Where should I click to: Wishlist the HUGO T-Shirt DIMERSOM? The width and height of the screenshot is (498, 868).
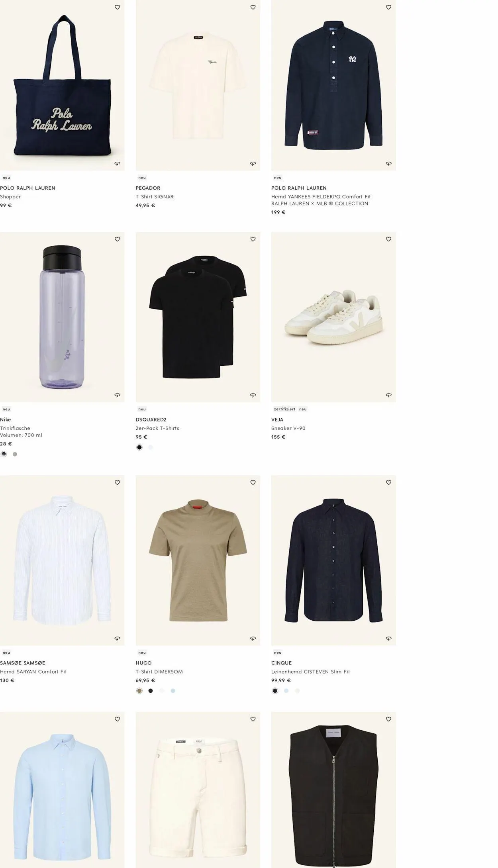coord(253,482)
